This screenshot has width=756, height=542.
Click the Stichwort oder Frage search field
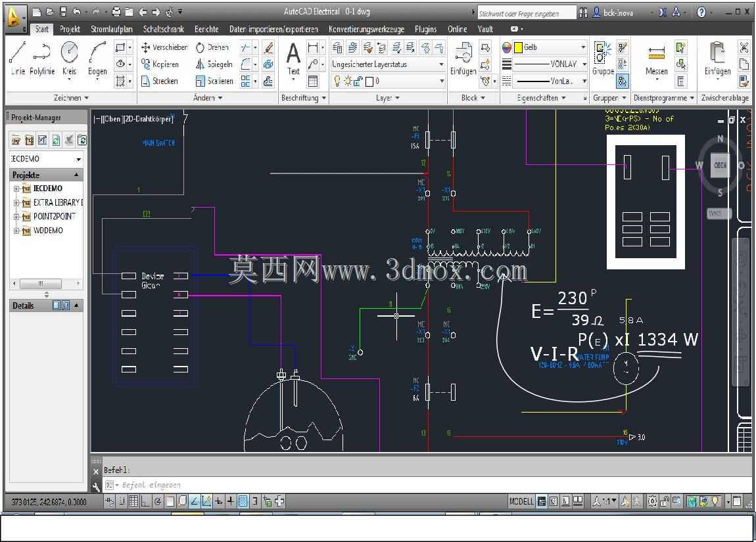[527, 13]
